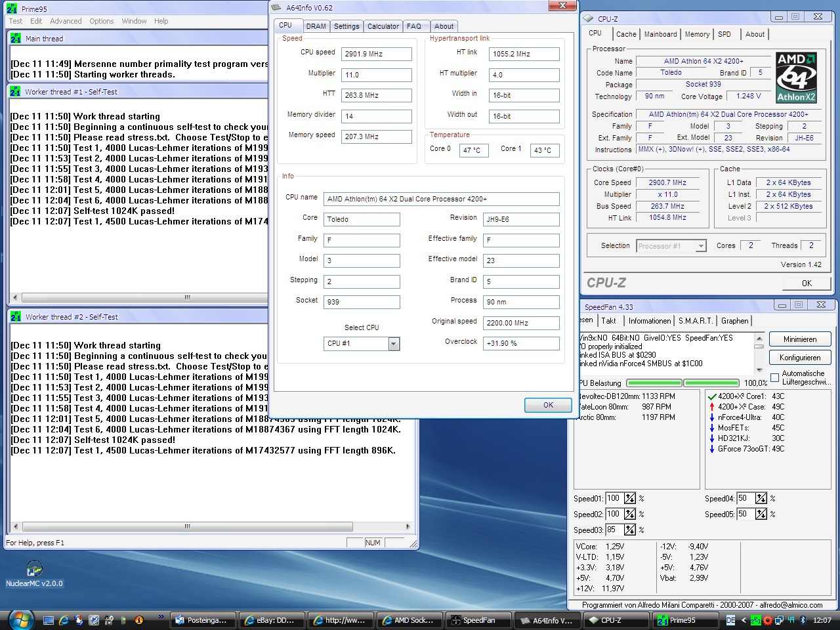
Task: Click HD321KJ blue down-arrow icon
Action: (x=712, y=438)
